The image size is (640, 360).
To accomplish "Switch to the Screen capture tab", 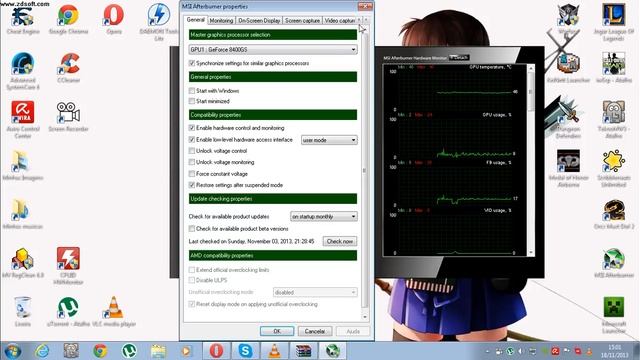I will coord(302,20).
